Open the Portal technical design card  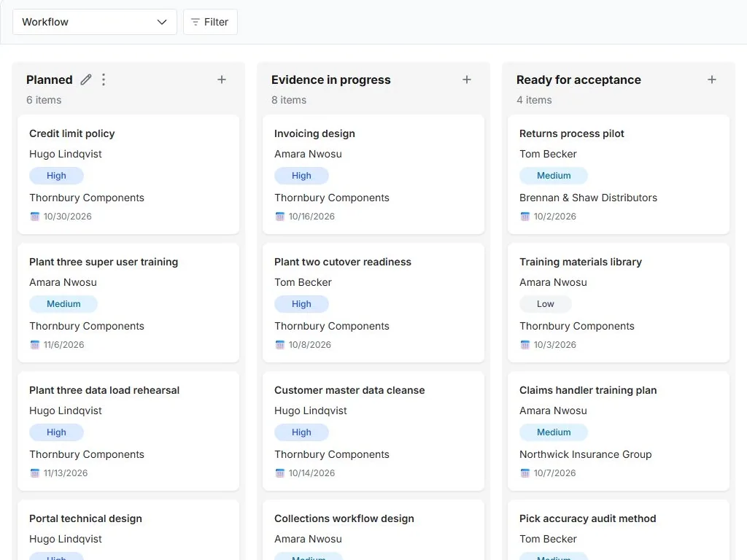[128, 530]
